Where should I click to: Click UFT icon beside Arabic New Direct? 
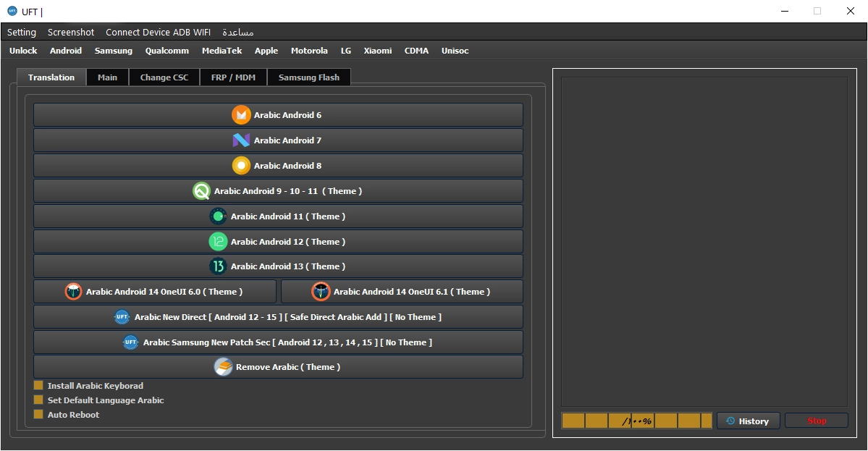pyautogui.click(x=122, y=317)
